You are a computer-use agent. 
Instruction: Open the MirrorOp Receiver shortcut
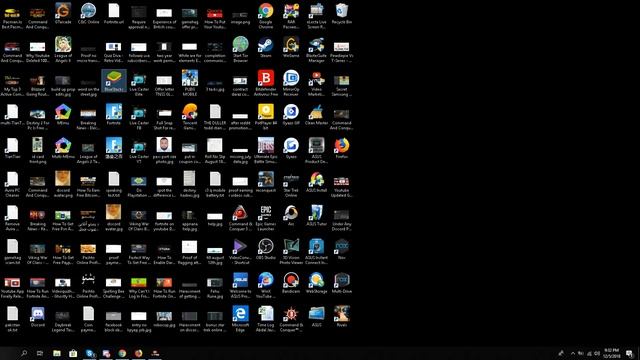[291, 83]
